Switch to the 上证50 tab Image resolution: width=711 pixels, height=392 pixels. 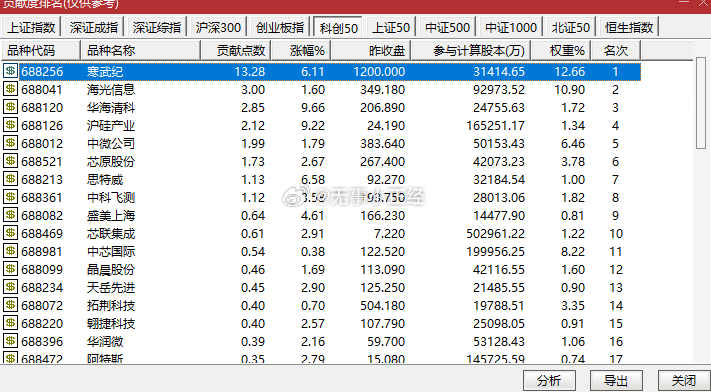[391, 27]
